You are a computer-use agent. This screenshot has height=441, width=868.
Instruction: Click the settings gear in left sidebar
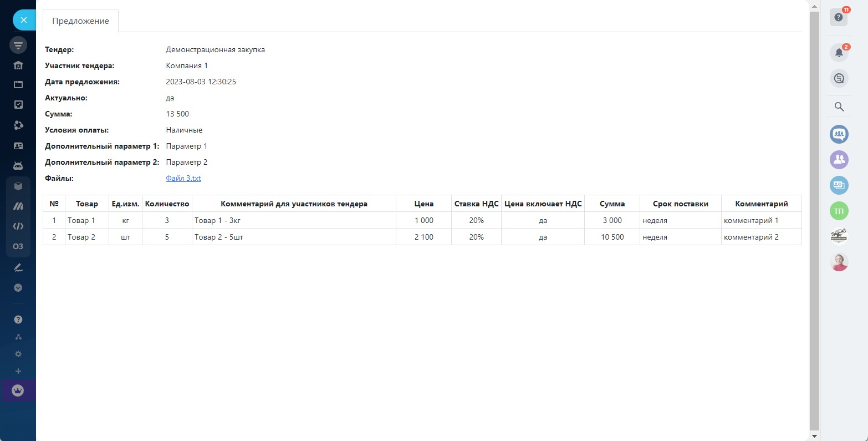[x=18, y=354]
